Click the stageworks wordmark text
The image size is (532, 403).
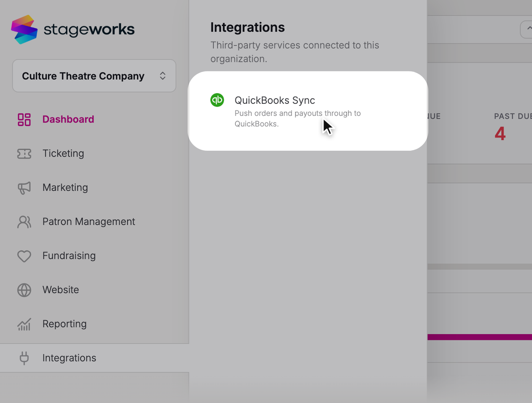click(89, 30)
